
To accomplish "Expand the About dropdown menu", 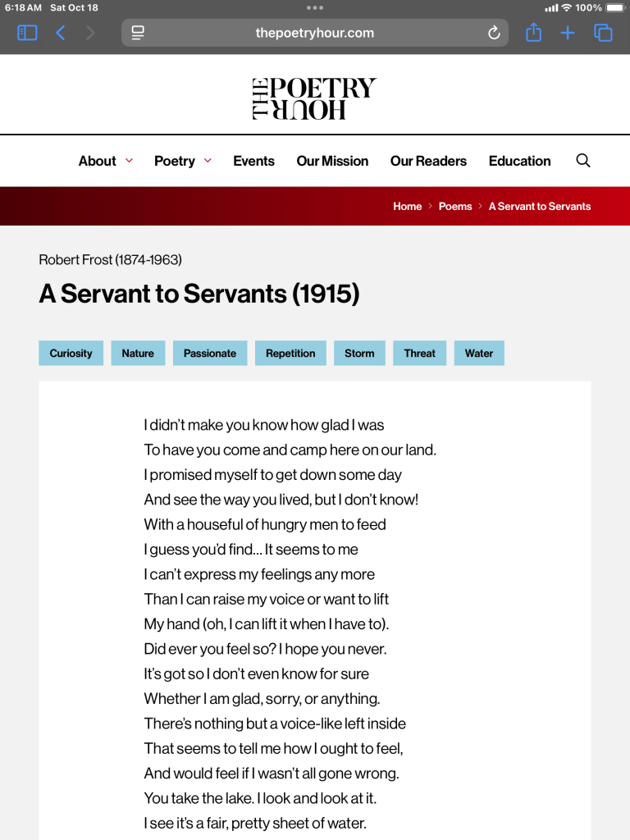I will pos(105,161).
